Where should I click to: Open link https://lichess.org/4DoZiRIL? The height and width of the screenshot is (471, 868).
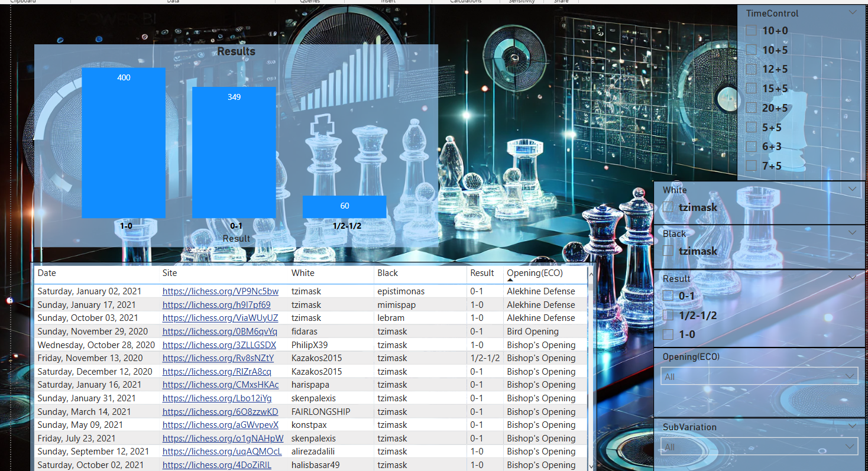[x=217, y=465]
